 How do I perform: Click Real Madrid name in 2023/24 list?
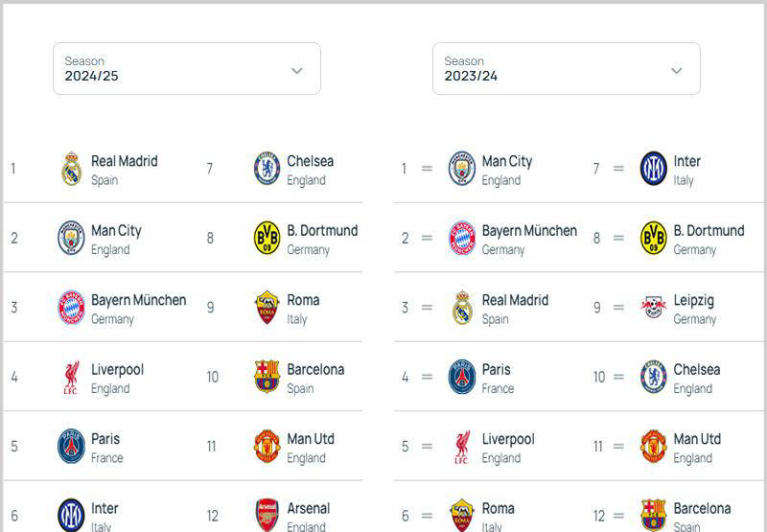(x=515, y=300)
